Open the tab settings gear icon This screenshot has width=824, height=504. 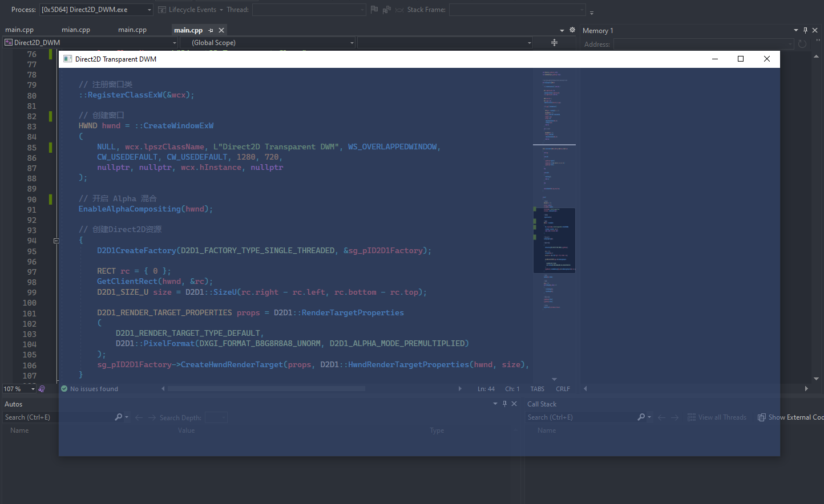572,30
